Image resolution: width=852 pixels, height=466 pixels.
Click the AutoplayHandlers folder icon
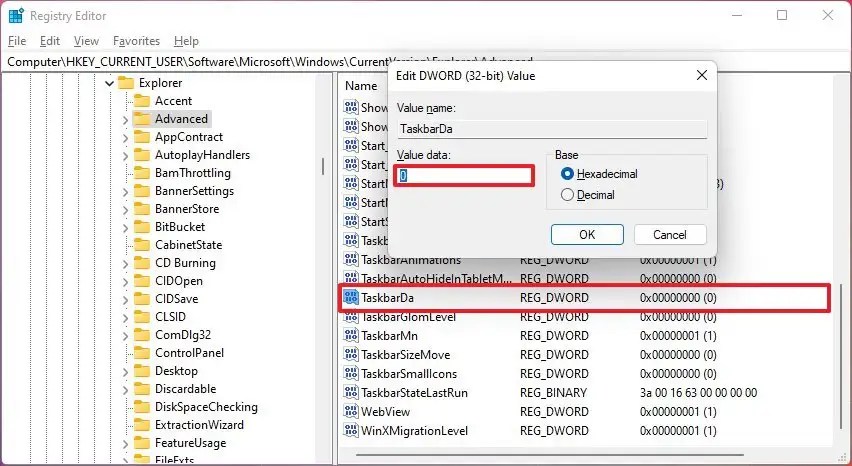coord(142,155)
